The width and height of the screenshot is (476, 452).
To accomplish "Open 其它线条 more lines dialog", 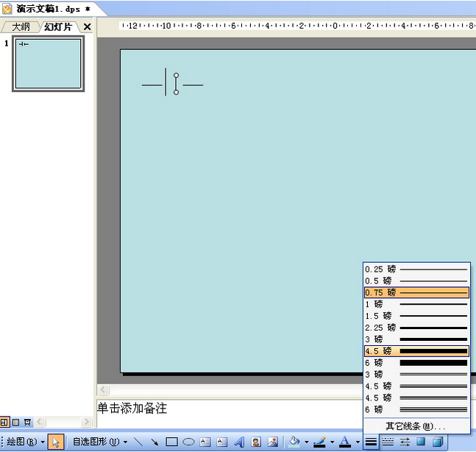I will pyautogui.click(x=416, y=426).
